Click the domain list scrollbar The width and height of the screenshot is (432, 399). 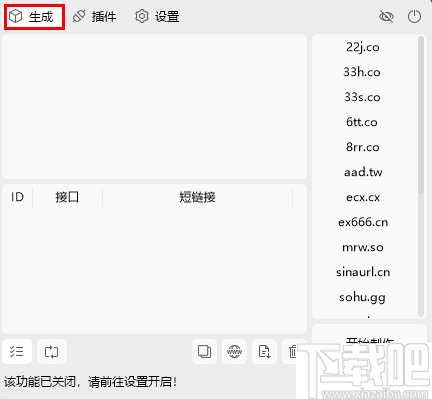pyautogui.click(x=421, y=115)
